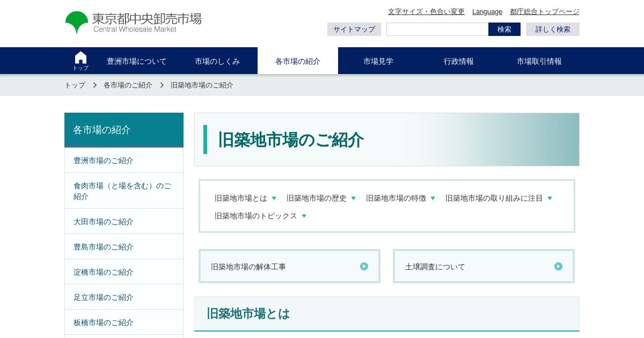
Task: Open 豊島市場のご紹介 in sidebar
Action: coord(124,247)
